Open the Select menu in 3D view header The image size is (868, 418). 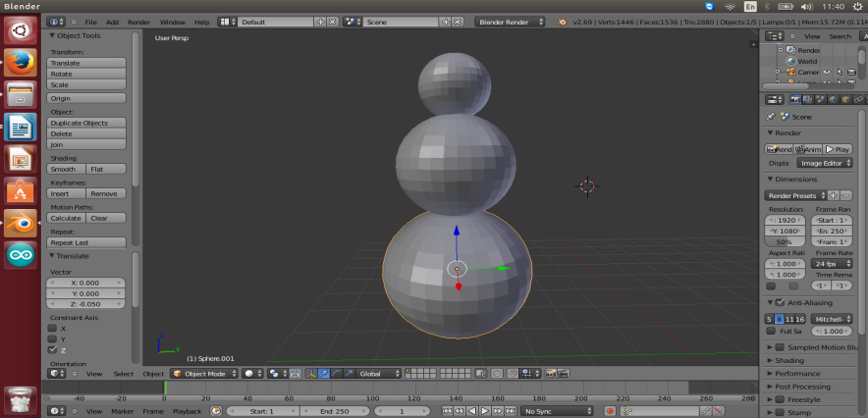tap(124, 374)
